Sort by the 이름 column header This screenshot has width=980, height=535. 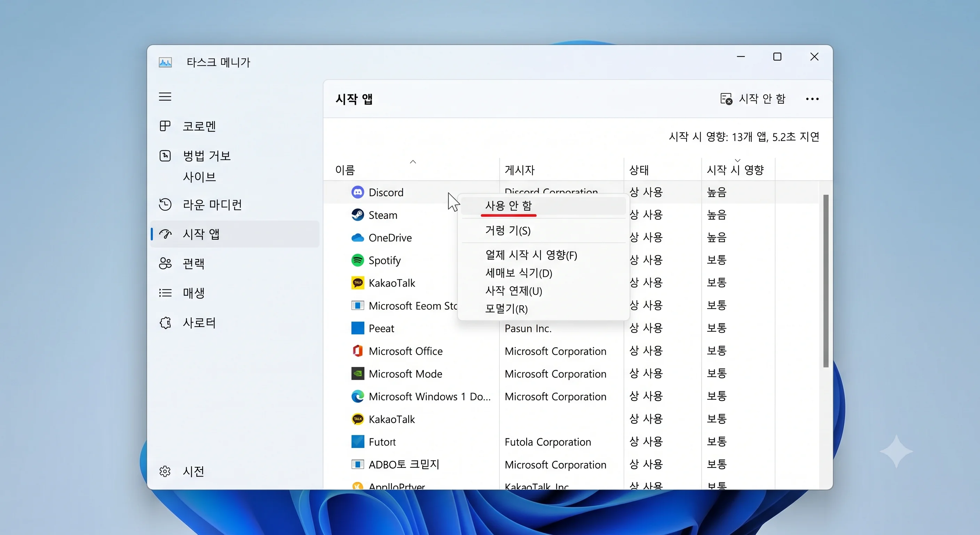pyautogui.click(x=345, y=170)
